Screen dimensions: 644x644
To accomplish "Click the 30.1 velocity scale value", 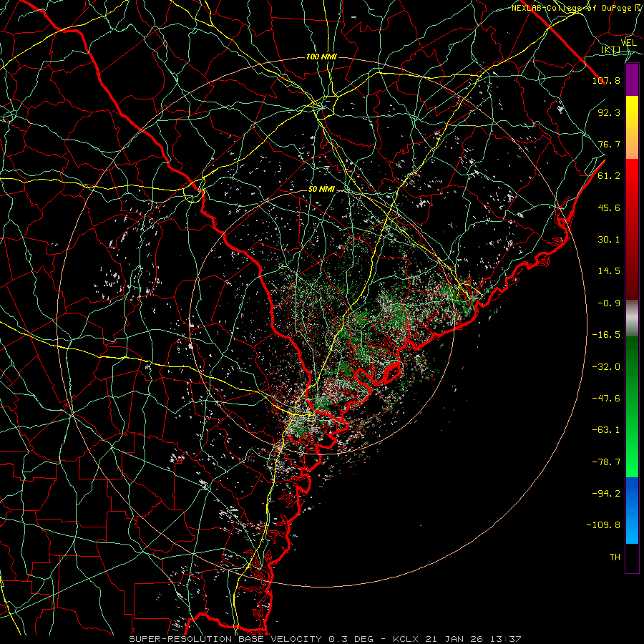I will pos(609,240).
